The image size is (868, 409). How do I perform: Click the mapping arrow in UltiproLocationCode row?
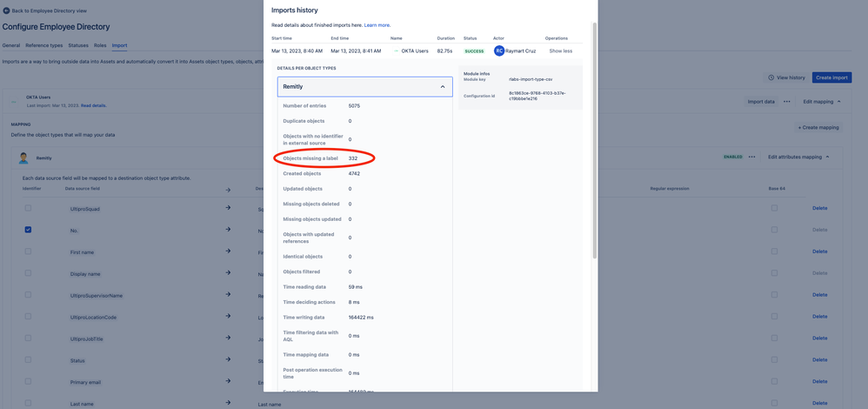click(x=228, y=317)
